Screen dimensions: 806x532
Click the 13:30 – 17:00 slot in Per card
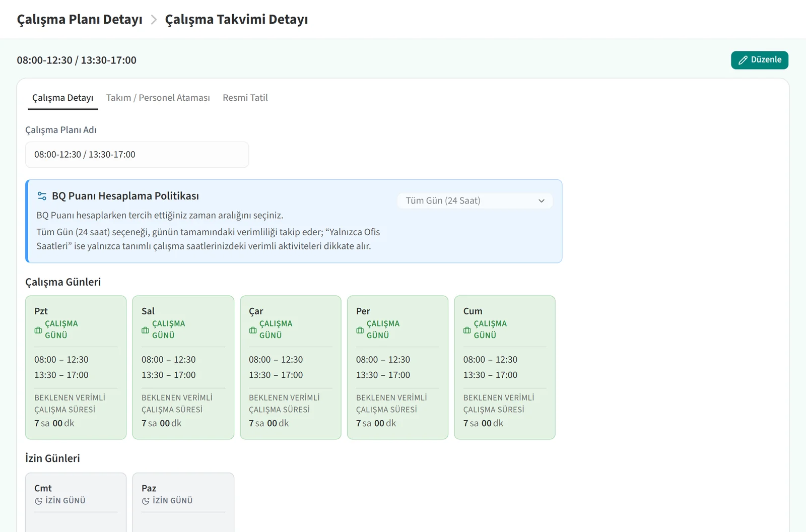pyautogui.click(x=383, y=375)
